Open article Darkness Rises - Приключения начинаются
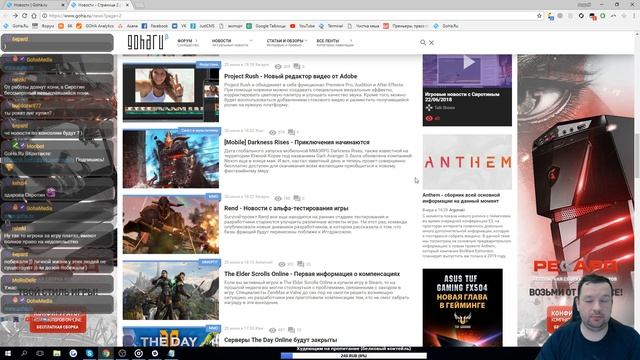The image size is (640, 360). click(297, 142)
